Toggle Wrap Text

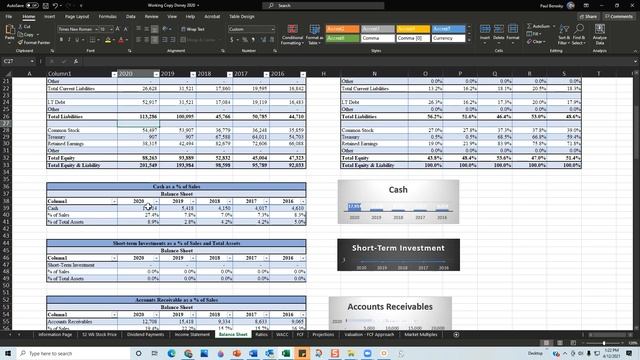pyautogui.click(x=193, y=29)
